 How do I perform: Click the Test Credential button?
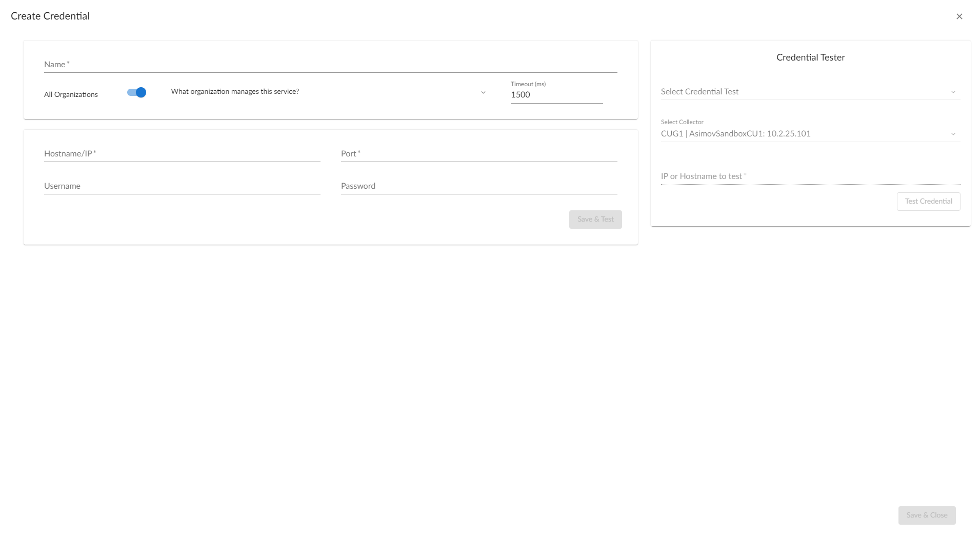pyautogui.click(x=928, y=202)
